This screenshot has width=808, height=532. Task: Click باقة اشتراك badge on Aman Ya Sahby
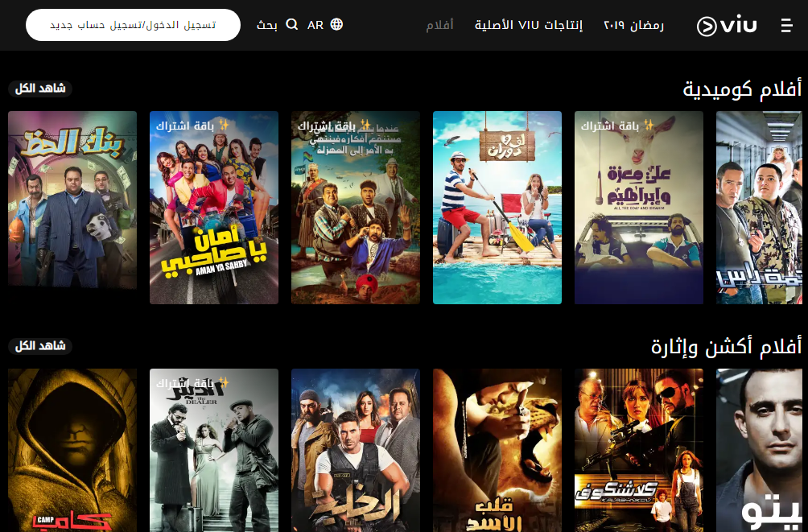[192, 126]
